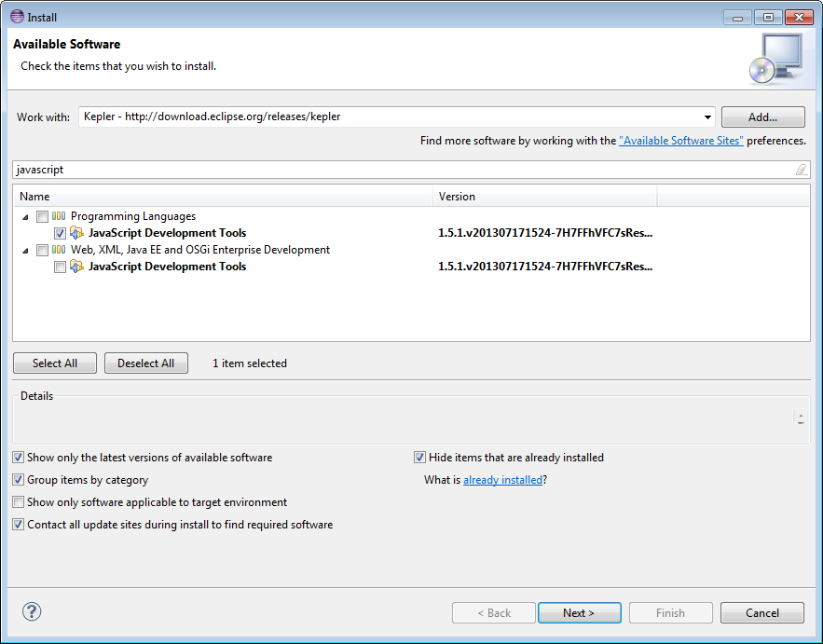Click the Install icon in the title bar
The width and height of the screenshot is (823, 644).
tap(14, 16)
